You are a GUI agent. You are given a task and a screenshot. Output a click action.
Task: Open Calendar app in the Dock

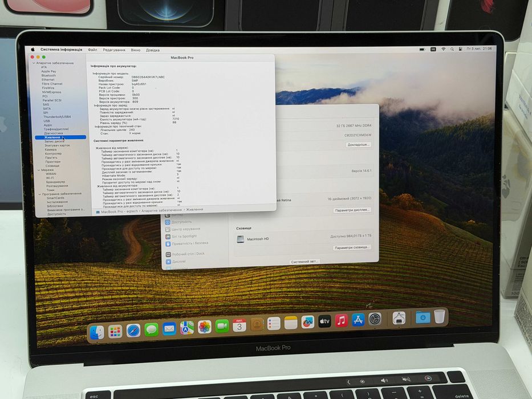239,325
